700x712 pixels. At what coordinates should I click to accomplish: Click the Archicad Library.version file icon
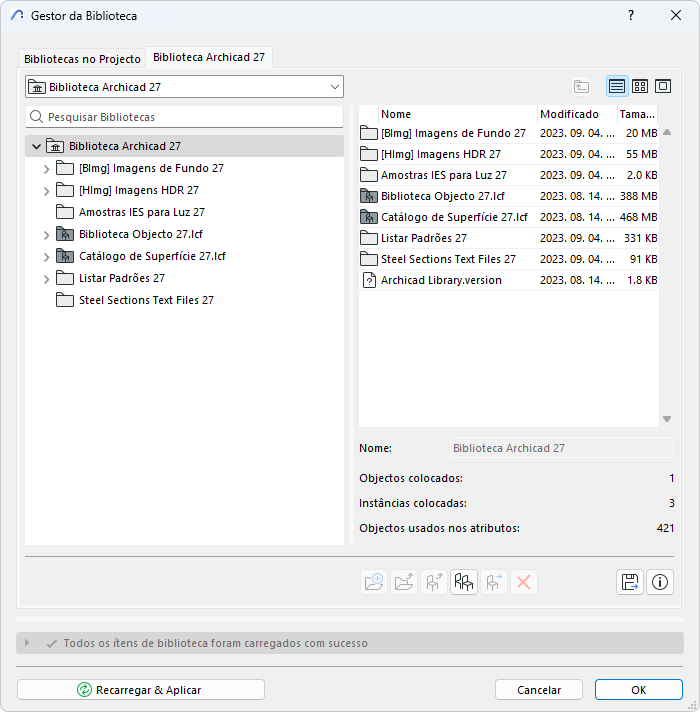[369, 280]
